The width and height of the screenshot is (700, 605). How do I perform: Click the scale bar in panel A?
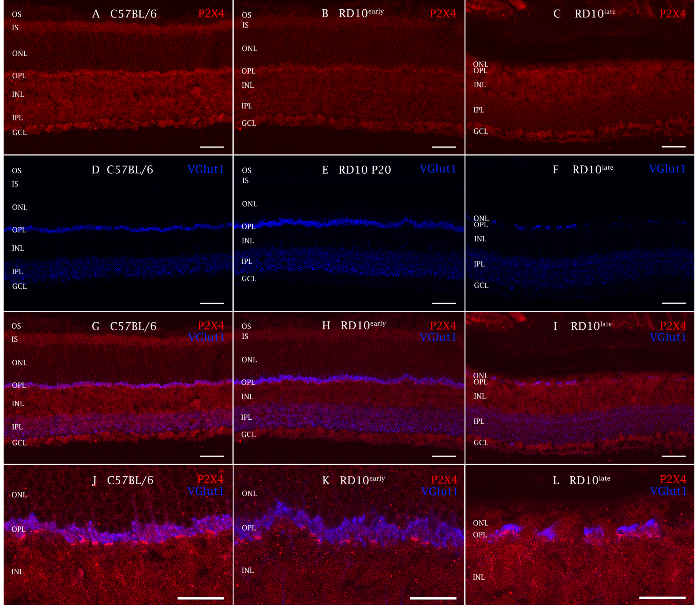[x=212, y=147]
